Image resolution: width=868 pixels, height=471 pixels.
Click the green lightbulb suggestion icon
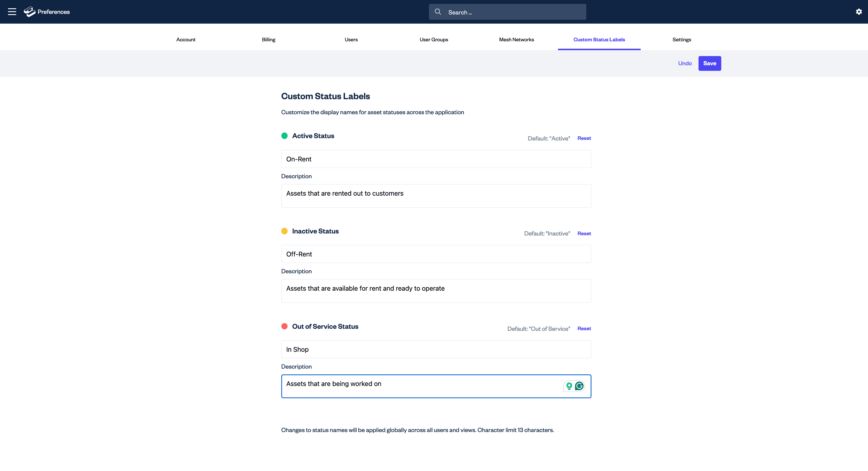[569, 386]
